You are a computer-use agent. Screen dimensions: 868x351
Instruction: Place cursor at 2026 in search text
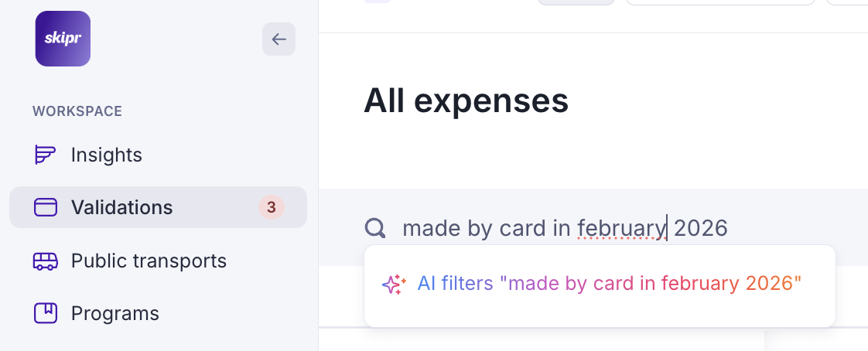coord(701,228)
